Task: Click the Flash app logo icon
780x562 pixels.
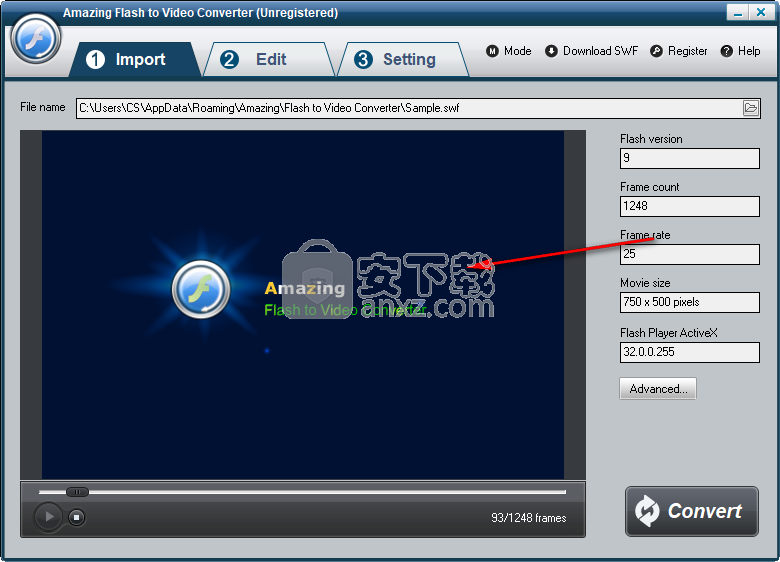Action: 36,39
